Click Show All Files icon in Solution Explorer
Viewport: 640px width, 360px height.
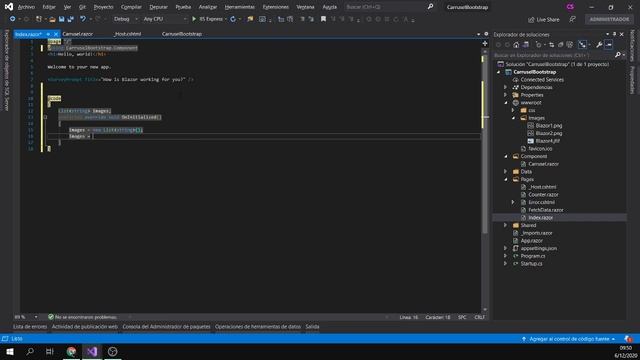pos(569,45)
